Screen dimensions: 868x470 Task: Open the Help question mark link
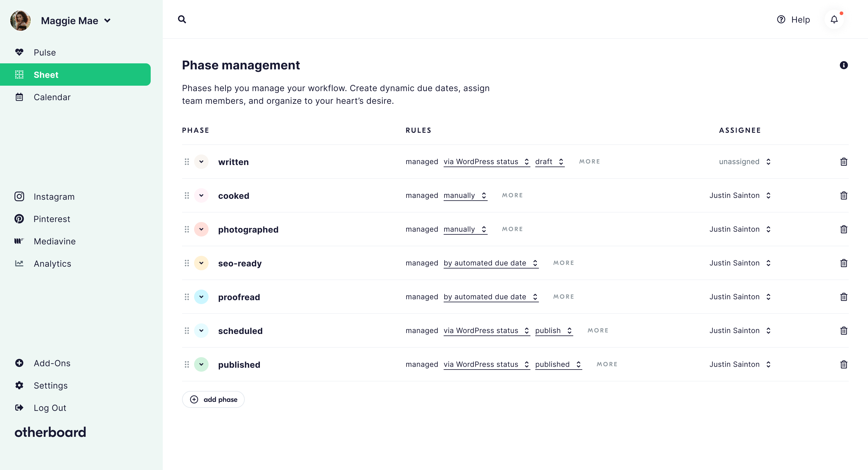(x=793, y=20)
